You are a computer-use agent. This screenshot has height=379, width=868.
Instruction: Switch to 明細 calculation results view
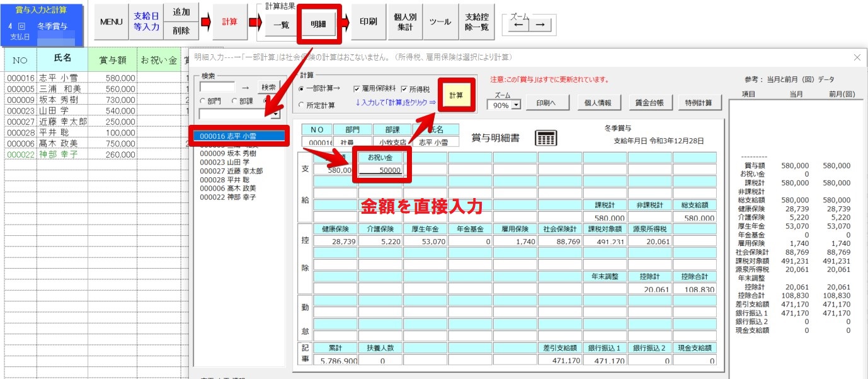coord(318,25)
